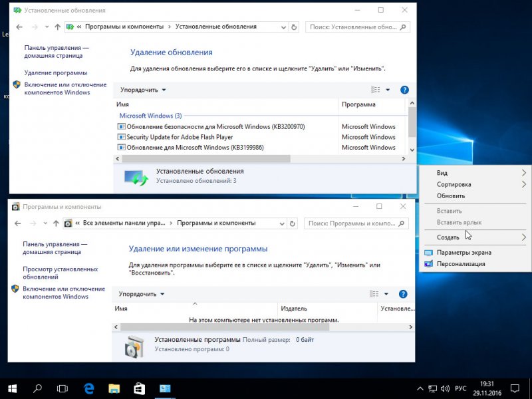Choose Персонализация in context menu

(x=475, y=264)
